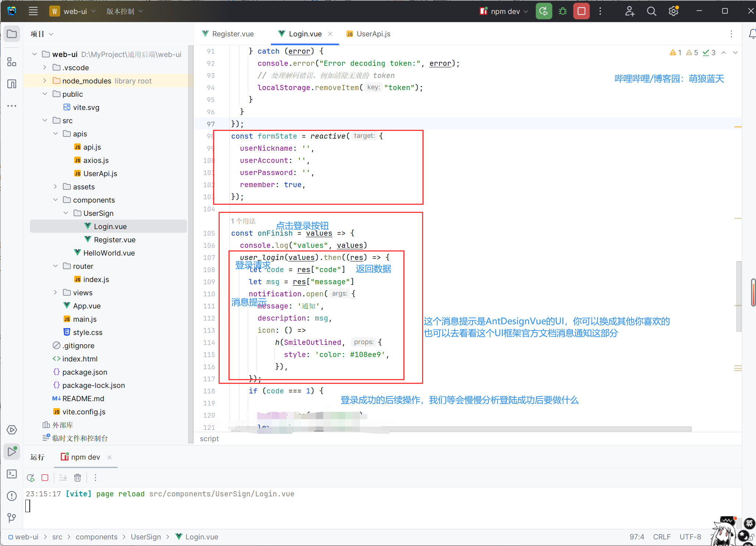Switch to Register.vue editor tab

(228, 34)
